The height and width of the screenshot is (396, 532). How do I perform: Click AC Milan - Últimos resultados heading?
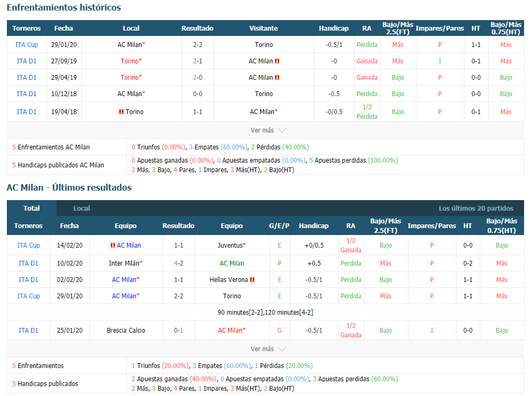coord(69,187)
